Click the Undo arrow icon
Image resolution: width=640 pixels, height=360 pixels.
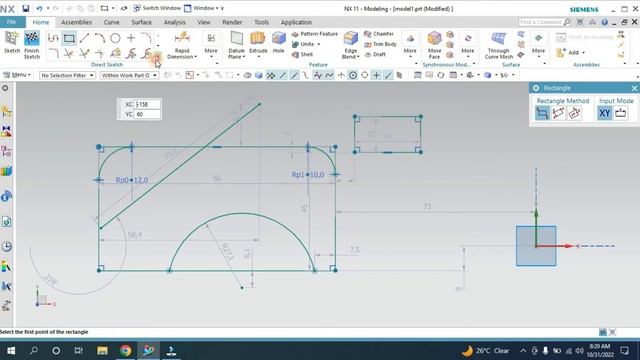coord(39,8)
